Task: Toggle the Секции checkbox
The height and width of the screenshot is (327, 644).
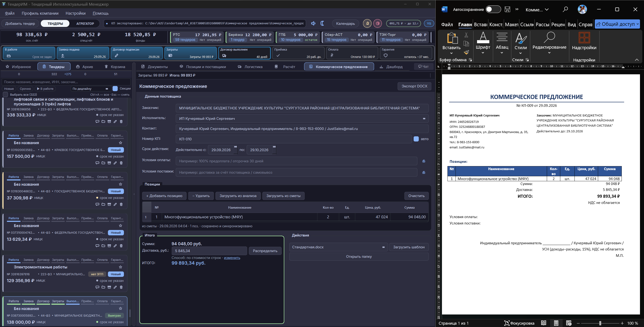Action: tap(115, 88)
